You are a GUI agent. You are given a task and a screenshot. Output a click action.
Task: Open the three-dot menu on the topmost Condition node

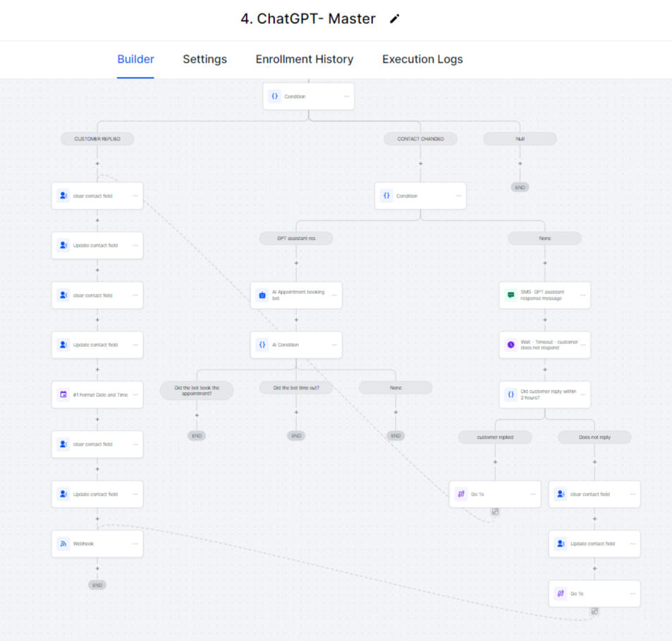coord(347,97)
